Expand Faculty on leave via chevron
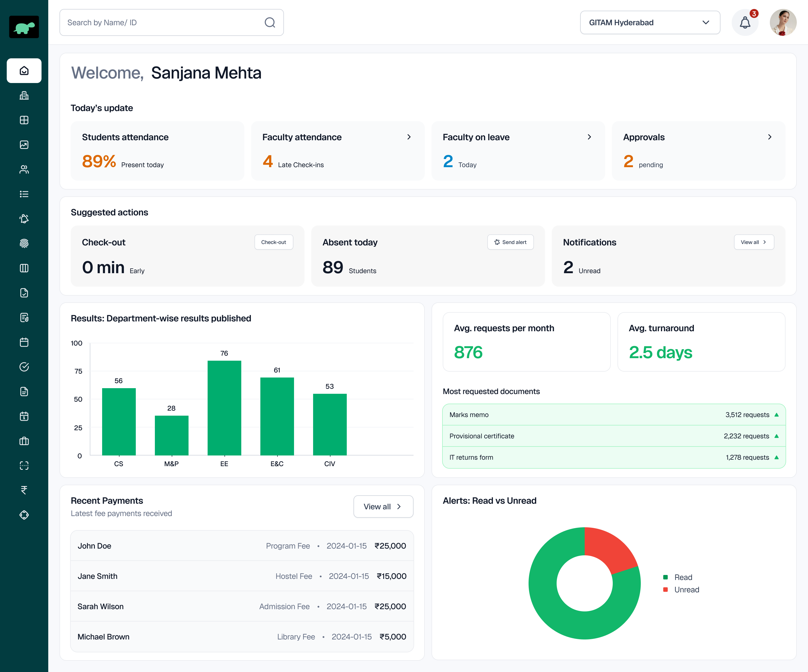The height and width of the screenshot is (672, 808). [589, 137]
